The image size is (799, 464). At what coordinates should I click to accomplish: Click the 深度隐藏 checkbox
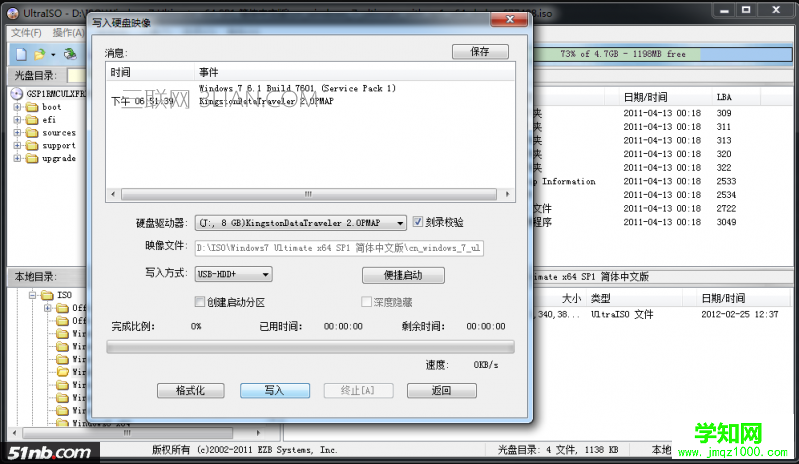coord(366,302)
